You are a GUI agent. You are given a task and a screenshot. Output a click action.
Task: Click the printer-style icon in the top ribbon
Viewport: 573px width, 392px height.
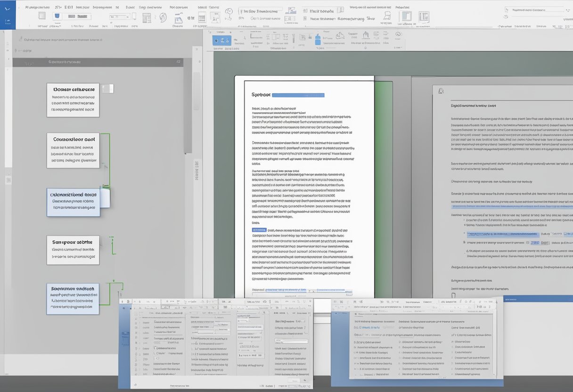pyautogui.click(x=179, y=18)
